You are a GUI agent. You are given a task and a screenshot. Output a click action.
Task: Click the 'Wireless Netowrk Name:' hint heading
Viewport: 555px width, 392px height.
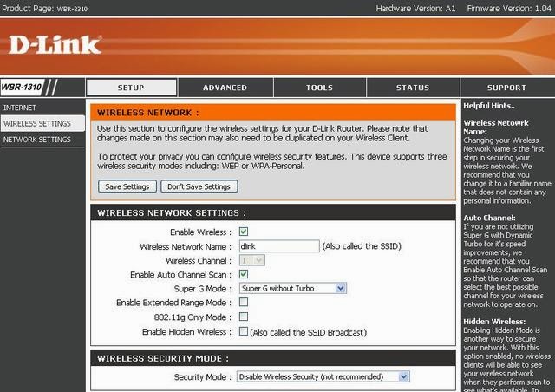[496, 127]
